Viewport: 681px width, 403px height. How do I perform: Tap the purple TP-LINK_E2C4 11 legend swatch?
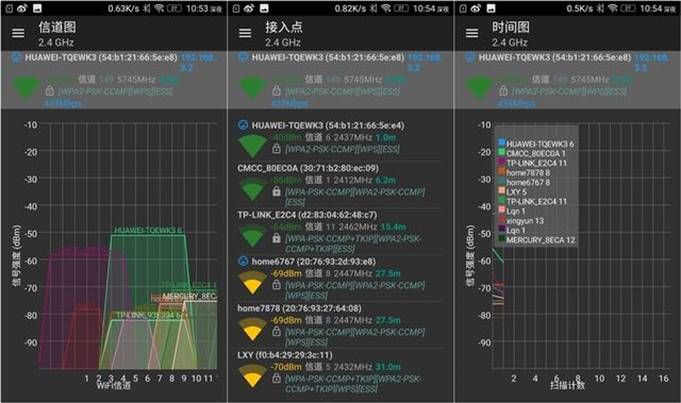[502, 162]
